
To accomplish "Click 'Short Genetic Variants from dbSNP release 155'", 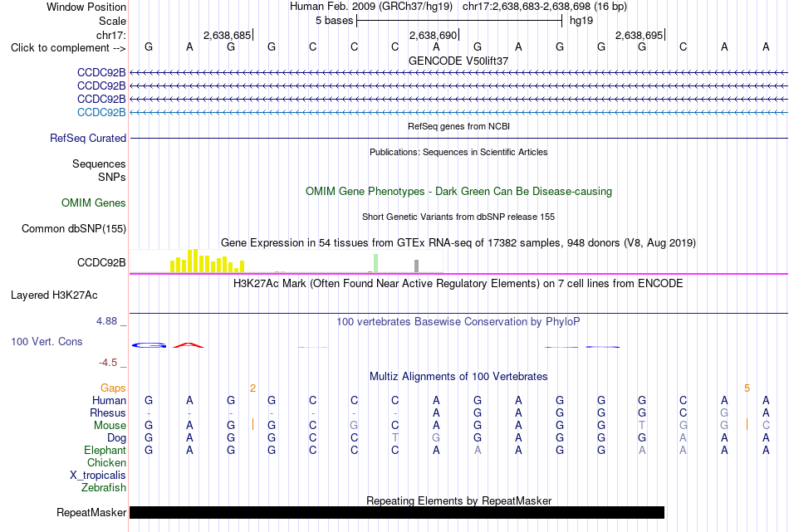I will click(x=458, y=217).
